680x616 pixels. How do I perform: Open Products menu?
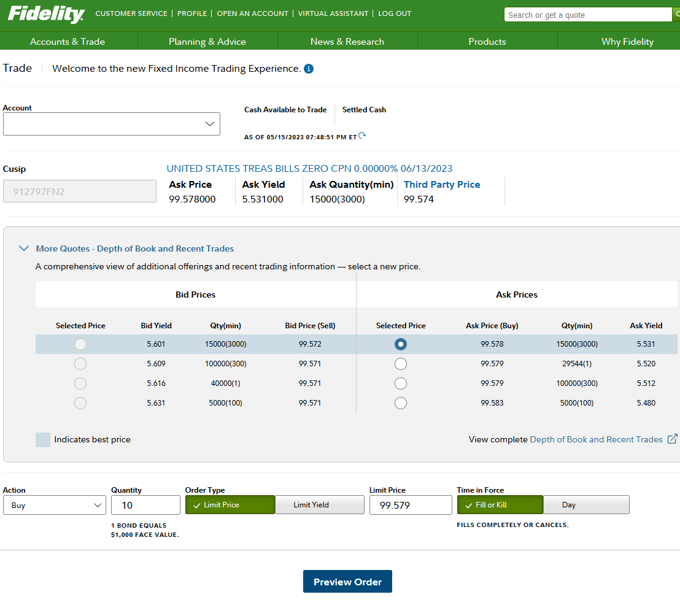coord(487,42)
